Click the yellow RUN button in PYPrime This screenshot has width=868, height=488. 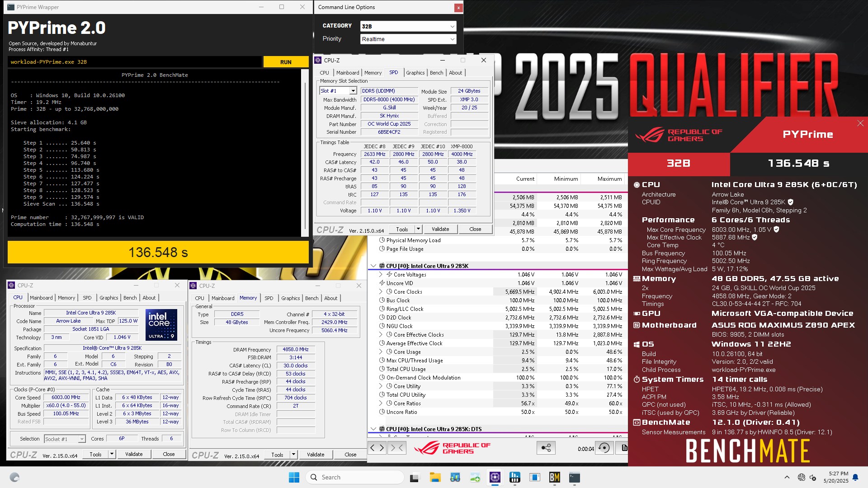click(286, 62)
